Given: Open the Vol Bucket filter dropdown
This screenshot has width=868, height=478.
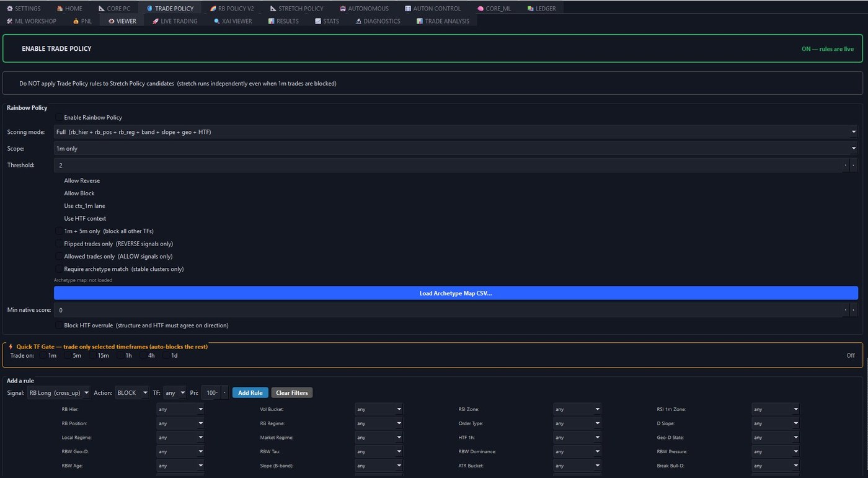Looking at the screenshot, I should [x=379, y=410].
